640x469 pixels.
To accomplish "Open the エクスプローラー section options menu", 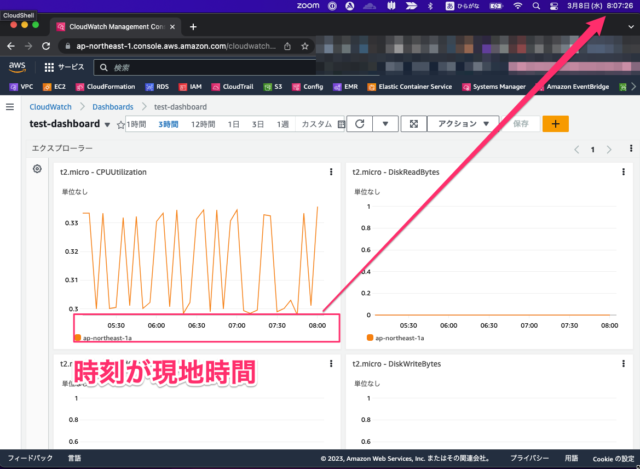I will tap(631, 148).
